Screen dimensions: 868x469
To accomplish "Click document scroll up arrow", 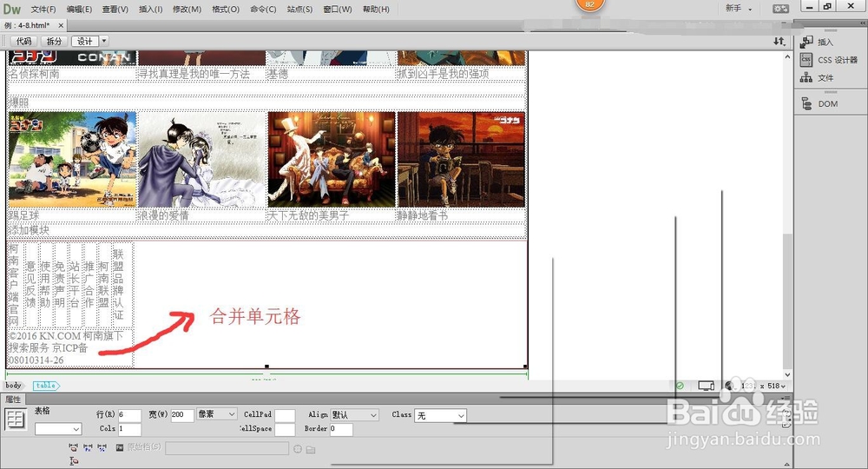I will (786, 57).
